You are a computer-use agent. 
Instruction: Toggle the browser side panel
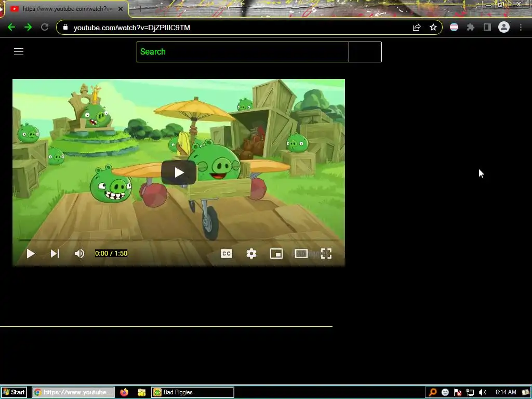[x=487, y=27]
